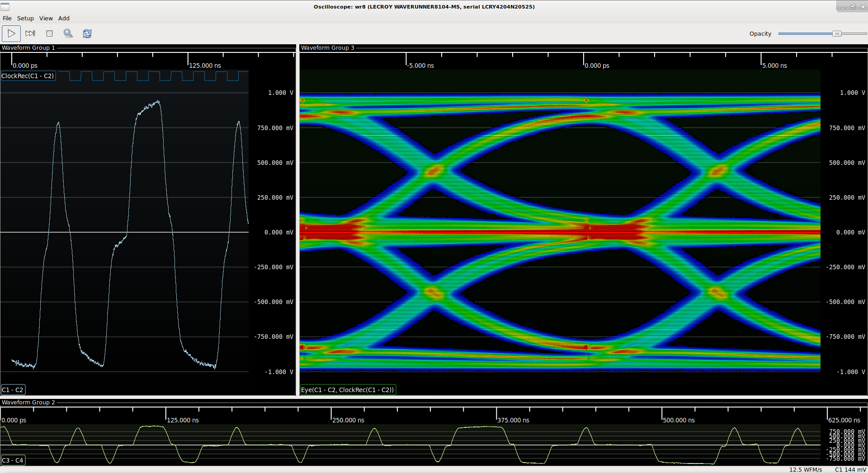The image size is (868, 473).
Task: Start acquisition with the play button
Action: pos(11,33)
